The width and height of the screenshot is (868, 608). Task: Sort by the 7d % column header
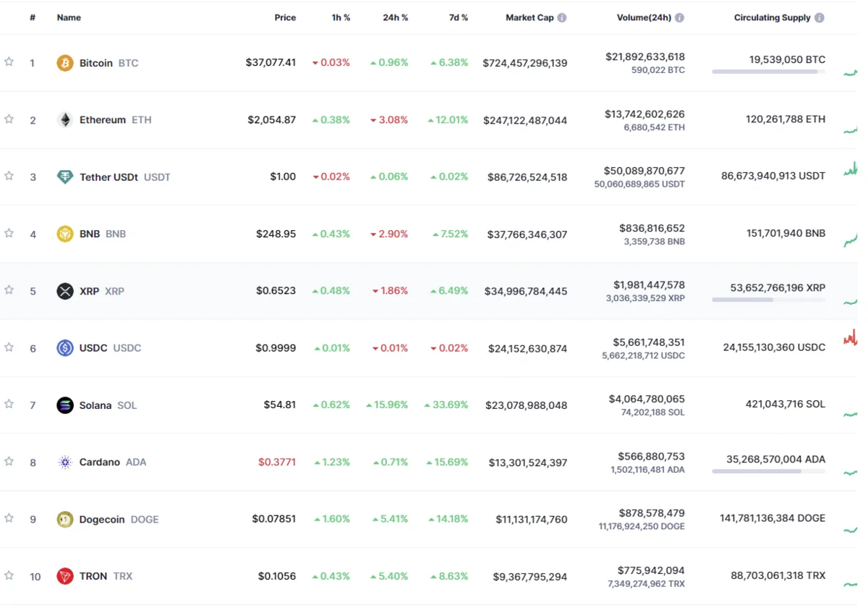(x=458, y=18)
